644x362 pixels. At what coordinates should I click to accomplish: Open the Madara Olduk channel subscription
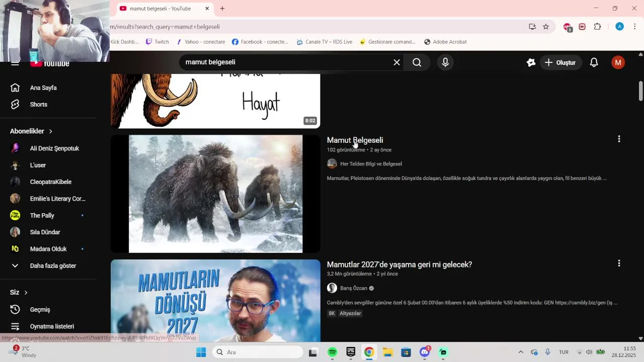pyautogui.click(x=48, y=249)
